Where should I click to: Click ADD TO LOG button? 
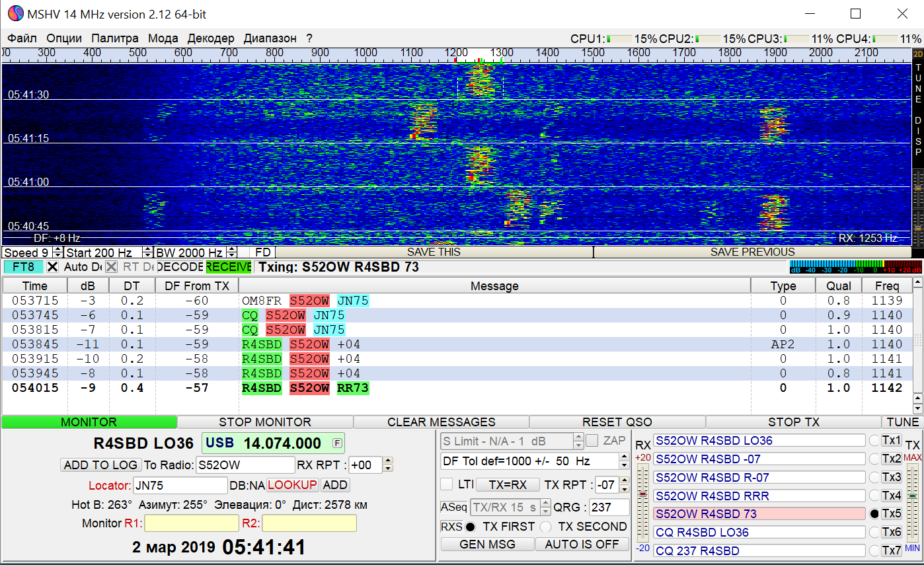pos(100,465)
